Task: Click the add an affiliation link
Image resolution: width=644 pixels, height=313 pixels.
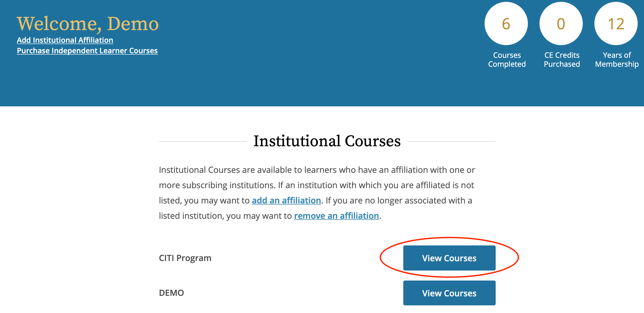Action: click(286, 201)
